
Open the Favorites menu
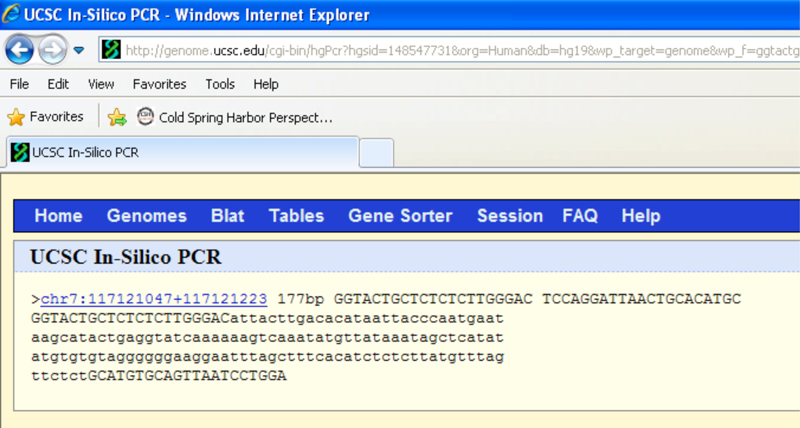tap(160, 84)
